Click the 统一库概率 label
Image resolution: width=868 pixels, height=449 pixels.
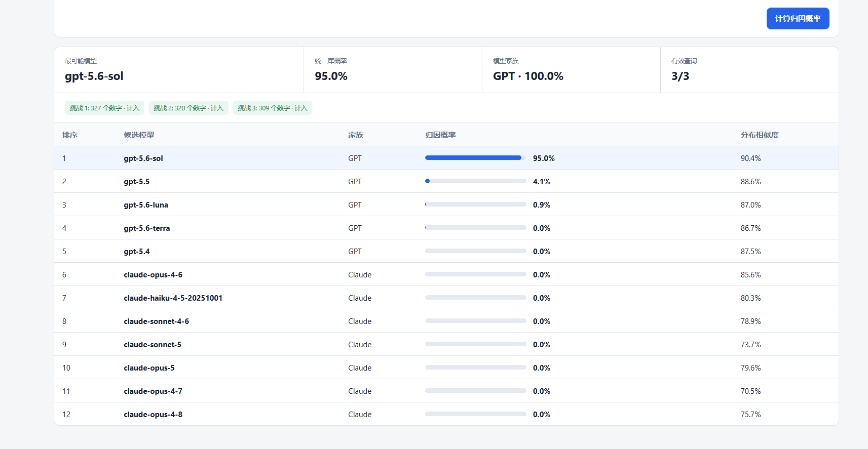(x=331, y=61)
